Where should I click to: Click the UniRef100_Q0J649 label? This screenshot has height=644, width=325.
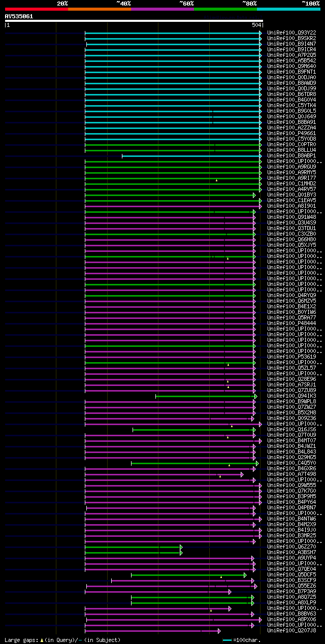(291, 116)
